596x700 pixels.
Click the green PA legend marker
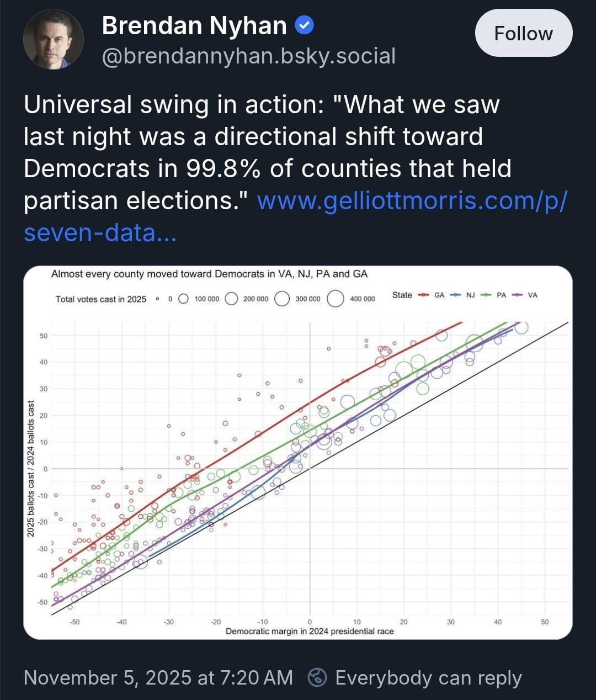pos(486,295)
